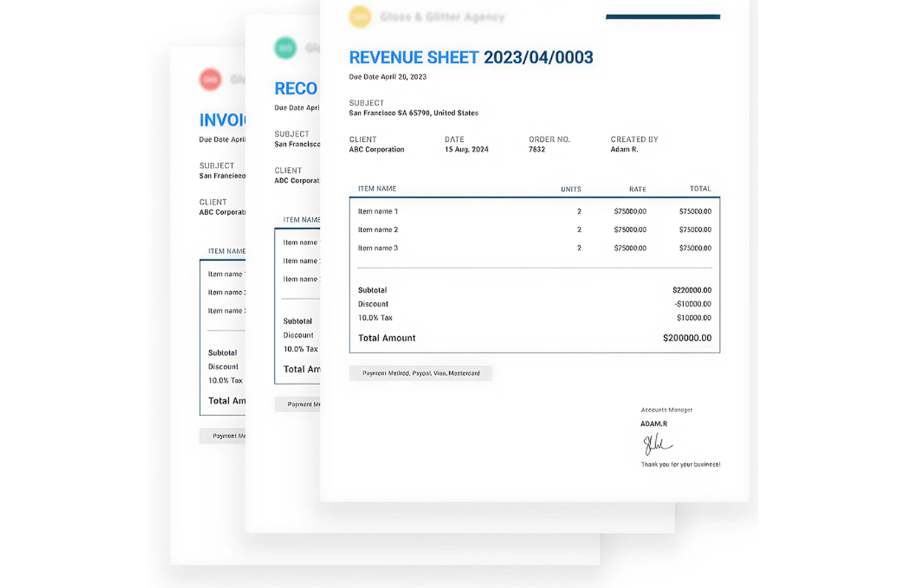Select the Discount label on the middle document
The width and height of the screenshot is (905, 588).
click(298, 335)
